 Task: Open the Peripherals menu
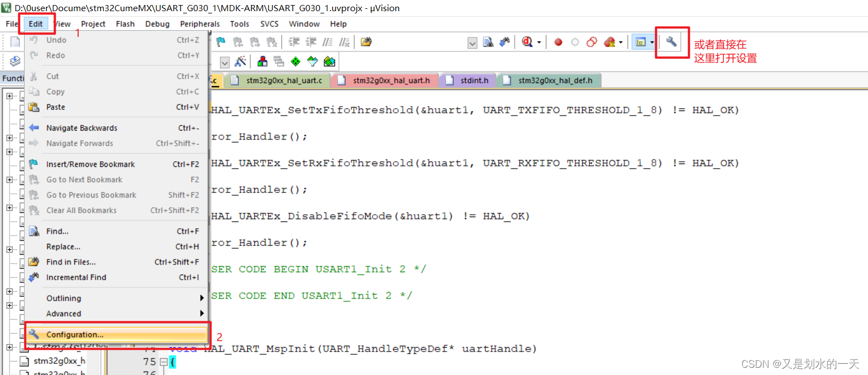tap(200, 24)
